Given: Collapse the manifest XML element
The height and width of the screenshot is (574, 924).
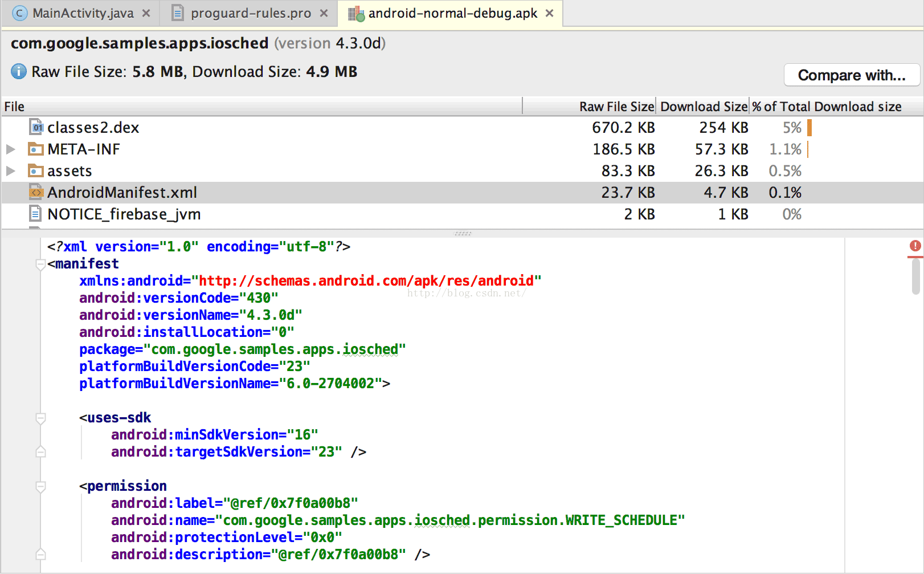Looking at the screenshot, I should [x=40, y=264].
